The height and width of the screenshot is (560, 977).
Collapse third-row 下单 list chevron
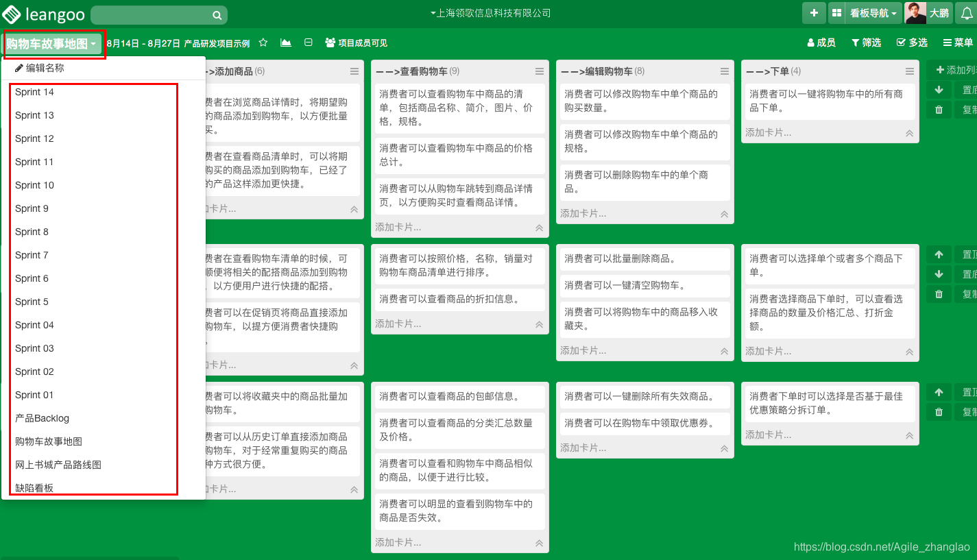pos(910,435)
